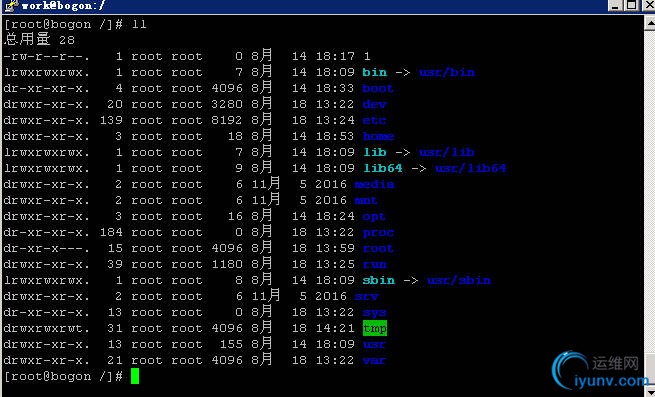Select the time '13:24'
Image resolution: width=655 pixels, height=397 pixels.
tap(335, 120)
